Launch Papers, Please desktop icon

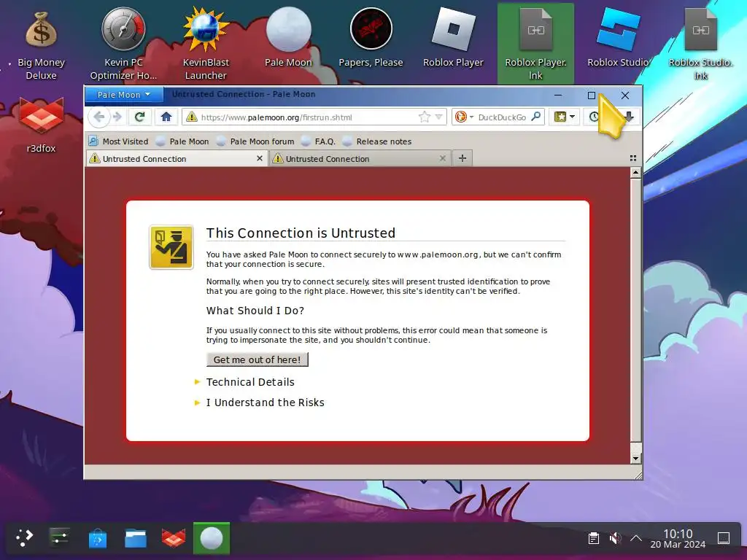coord(371,38)
